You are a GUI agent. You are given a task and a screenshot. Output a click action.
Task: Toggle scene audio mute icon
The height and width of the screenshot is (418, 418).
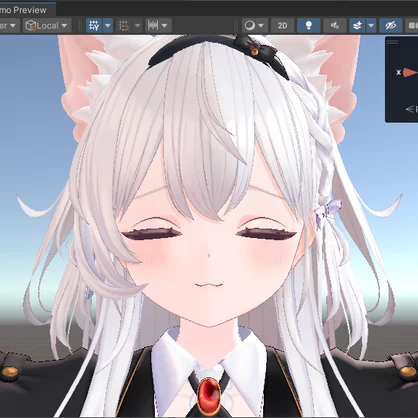335,26
